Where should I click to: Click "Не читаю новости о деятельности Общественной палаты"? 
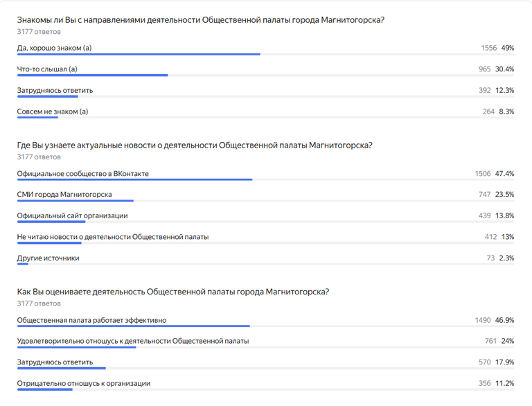coord(113,237)
